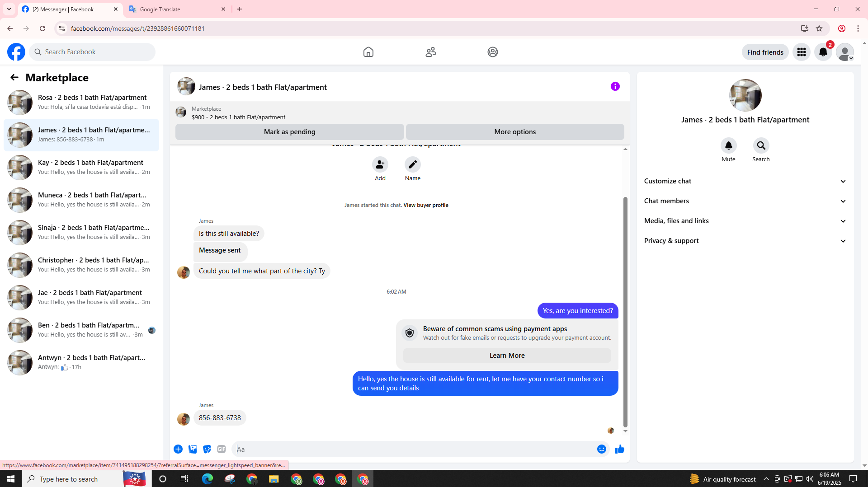Open Ben's apartment conversation
The image size is (868, 487).
click(x=81, y=330)
